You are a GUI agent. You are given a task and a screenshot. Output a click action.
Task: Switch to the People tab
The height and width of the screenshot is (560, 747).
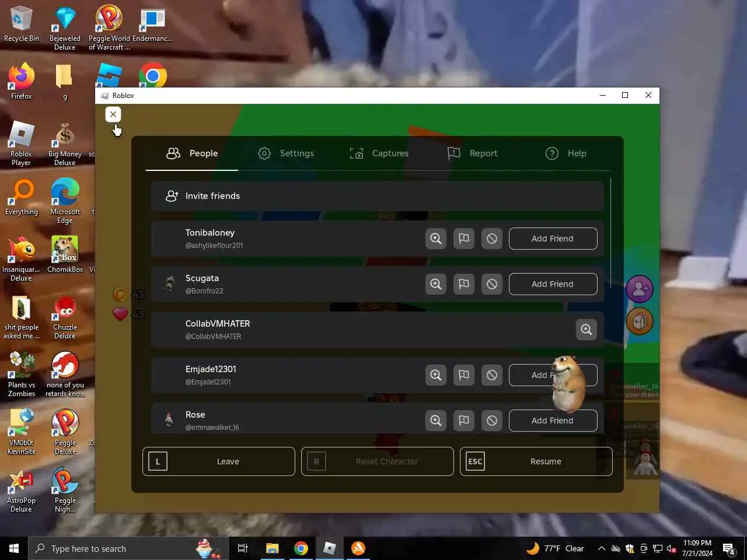point(192,153)
